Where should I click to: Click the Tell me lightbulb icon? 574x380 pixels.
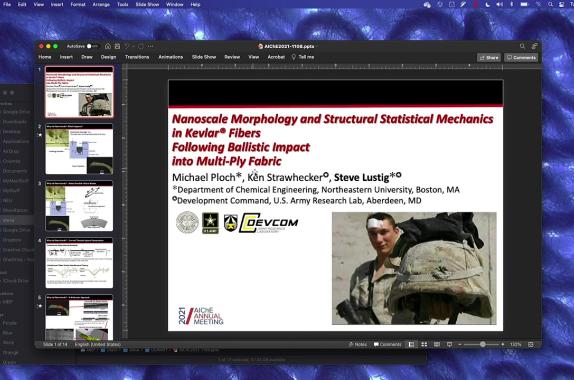coord(294,57)
